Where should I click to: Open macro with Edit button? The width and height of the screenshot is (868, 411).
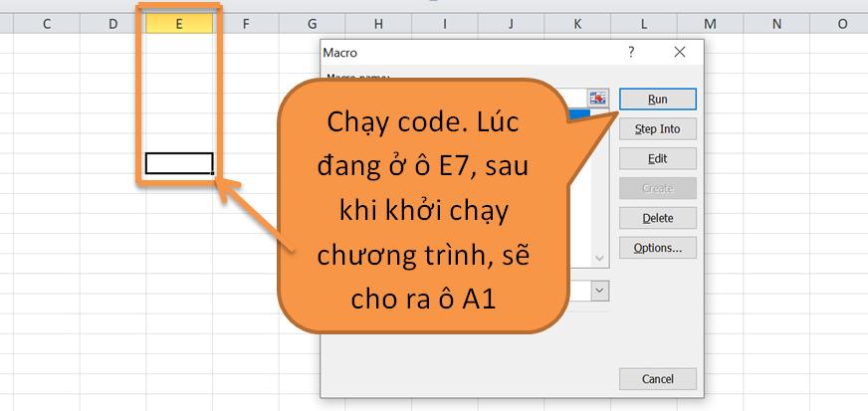point(658,159)
